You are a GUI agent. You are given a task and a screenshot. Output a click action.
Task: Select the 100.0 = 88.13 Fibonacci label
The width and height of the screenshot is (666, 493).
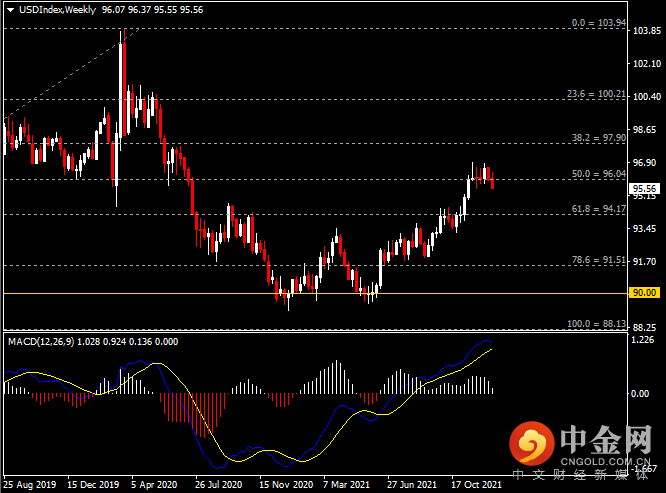(x=596, y=324)
